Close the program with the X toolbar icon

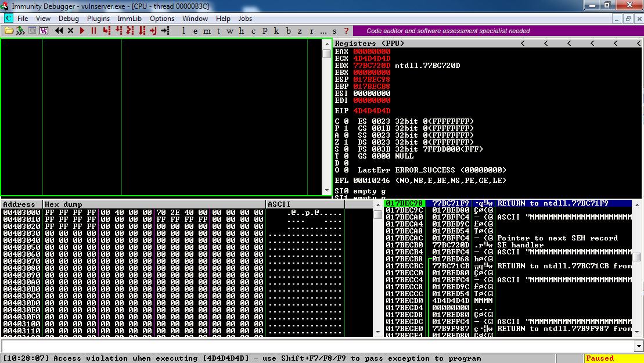(71, 31)
